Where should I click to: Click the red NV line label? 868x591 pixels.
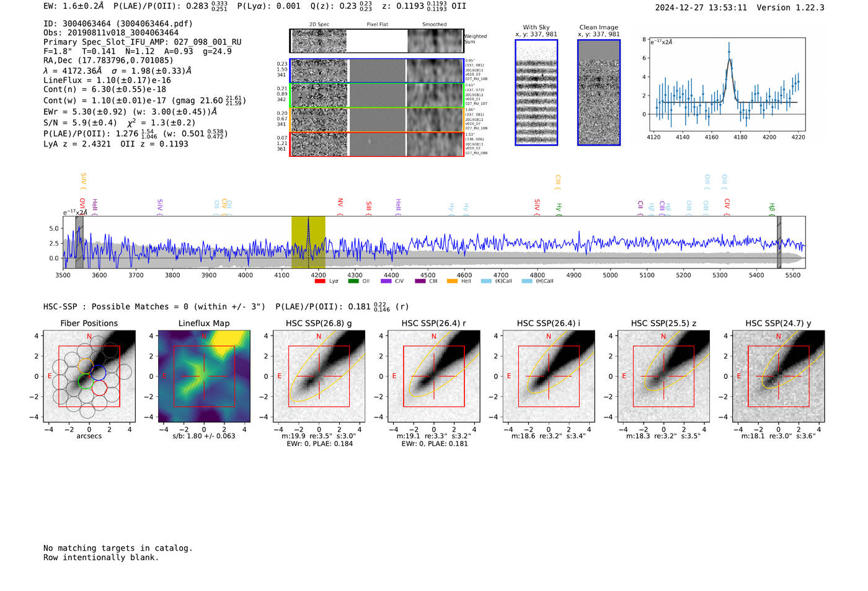[x=340, y=205]
